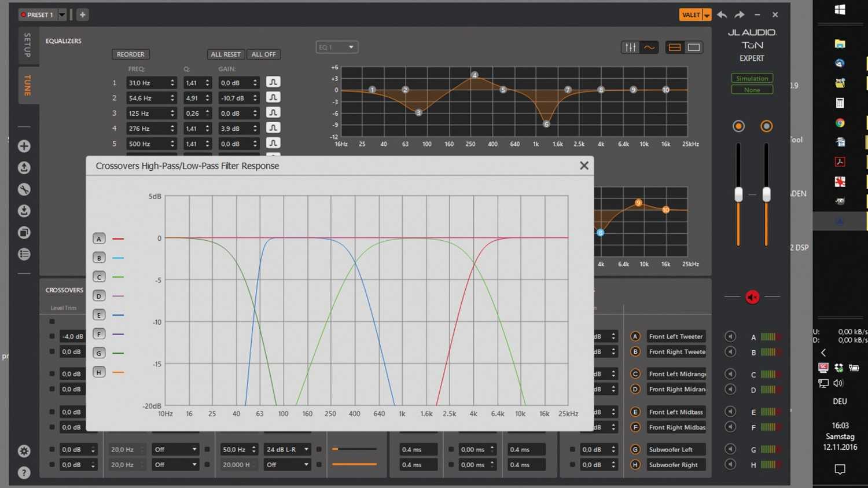Toggle channel B curve in filter response popup
Image resolution: width=868 pixels, height=488 pixels.
pos(99,258)
